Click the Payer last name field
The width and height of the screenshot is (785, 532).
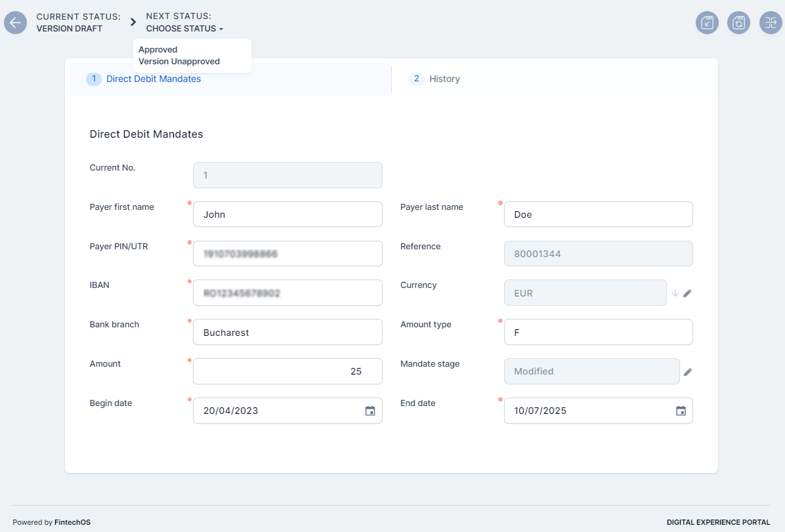point(598,215)
